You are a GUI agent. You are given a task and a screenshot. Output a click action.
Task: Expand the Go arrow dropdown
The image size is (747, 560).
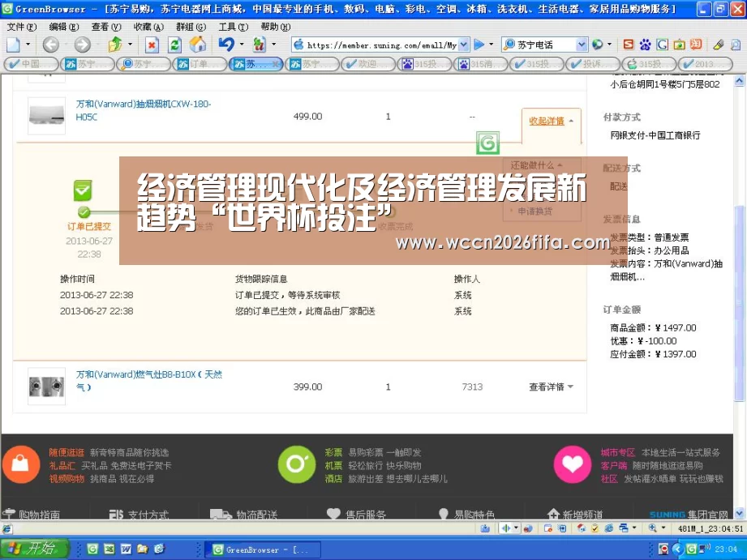click(x=491, y=45)
